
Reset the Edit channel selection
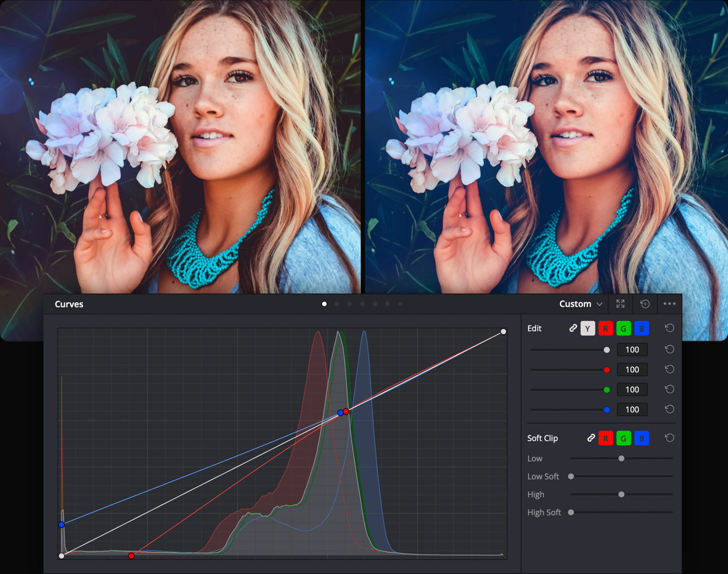pos(669,328)
